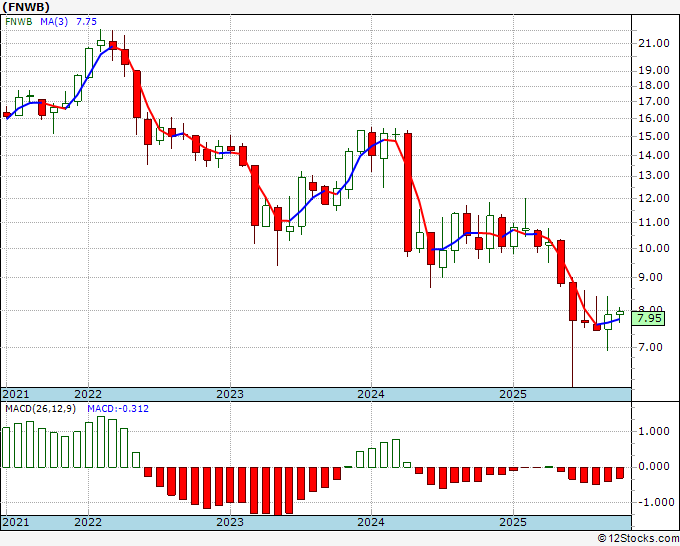The image size is (680, 546).
Task: Click the 0.000 MACD axis label
Action: (654, 467)
